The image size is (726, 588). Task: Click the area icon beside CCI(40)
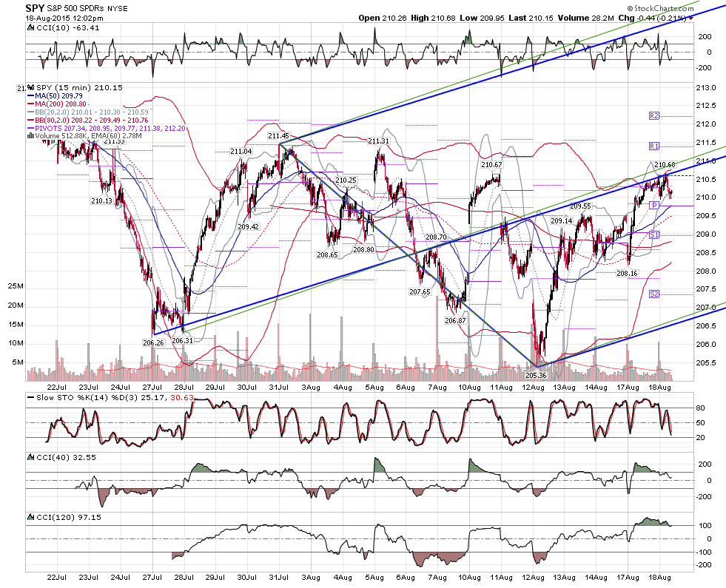click(x=30, y=457)
